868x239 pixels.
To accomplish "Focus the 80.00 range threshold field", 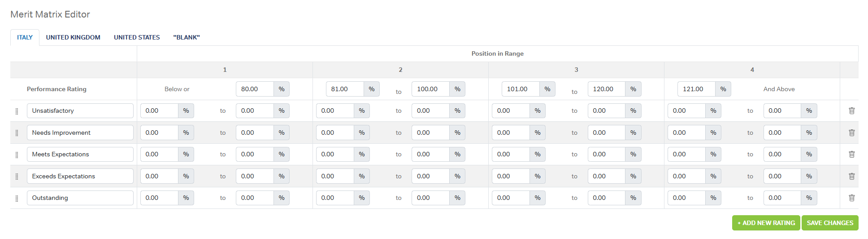I will click(254, 89).
